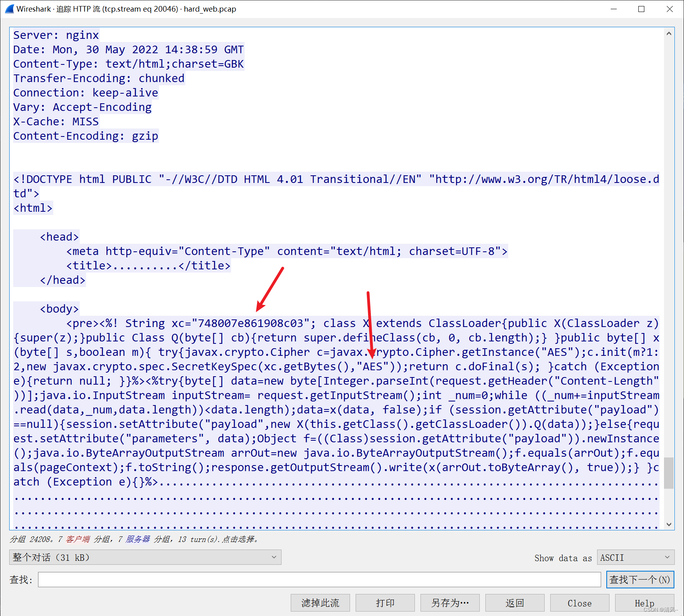Click the 'X-Cache: MISS' line
This screenshot has height=616, width=684.
pos(56,122)
